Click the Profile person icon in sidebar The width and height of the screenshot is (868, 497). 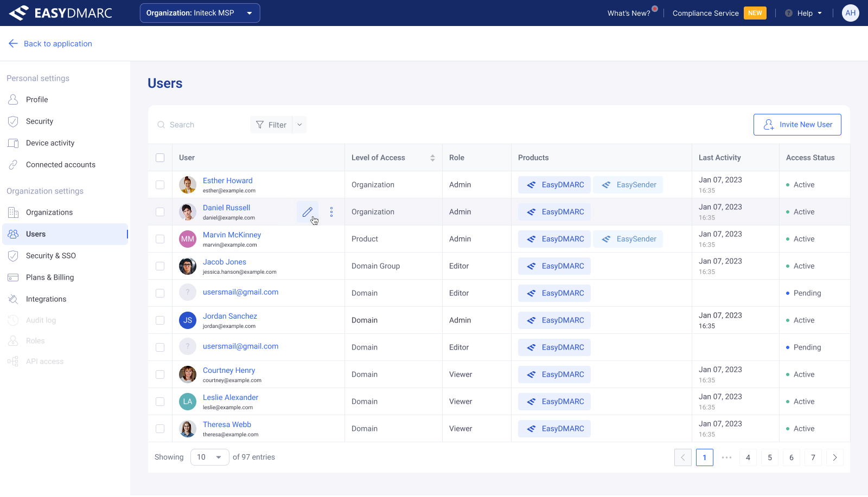[13, 100]
